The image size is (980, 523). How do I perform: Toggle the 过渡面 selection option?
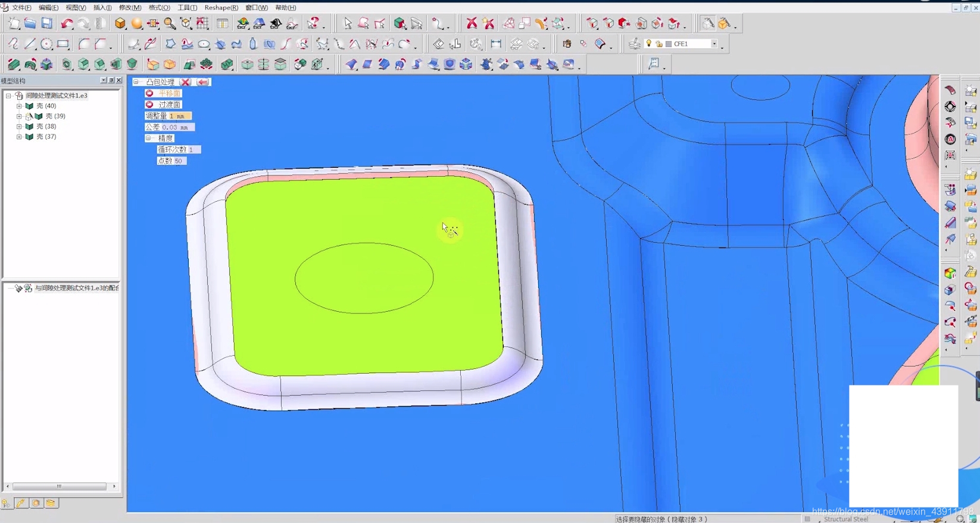point(164,105)
